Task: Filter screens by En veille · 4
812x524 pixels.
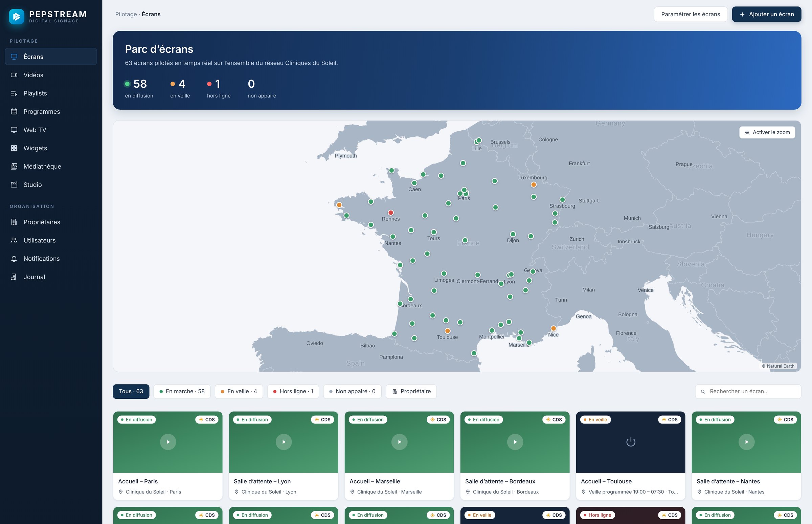Action: tap(239, 391)
